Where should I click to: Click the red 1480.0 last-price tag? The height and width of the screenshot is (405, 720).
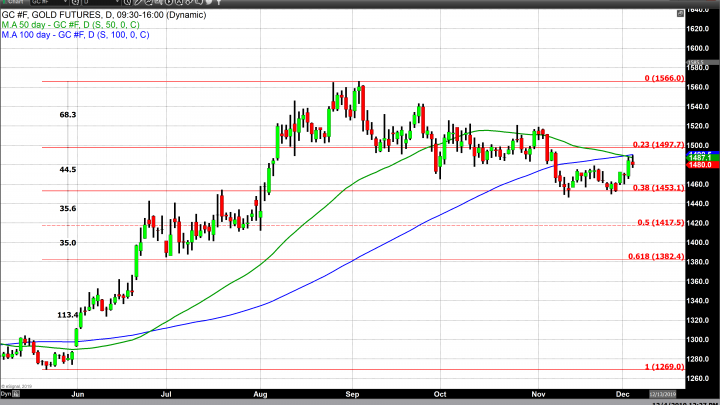click(x=700, y=165)
